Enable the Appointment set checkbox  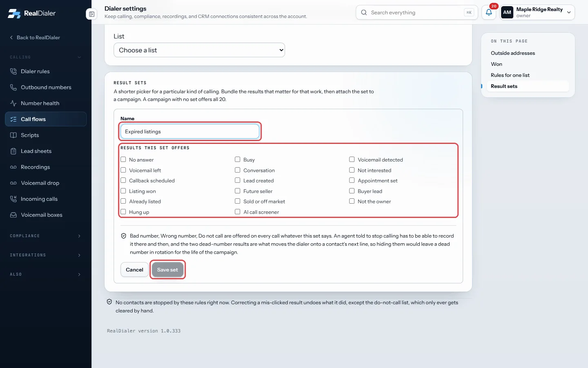pyautogui.click(x=352, y=180)
